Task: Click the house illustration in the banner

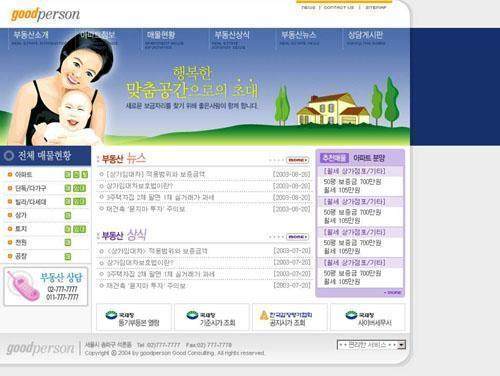Action: click(333, 109)
